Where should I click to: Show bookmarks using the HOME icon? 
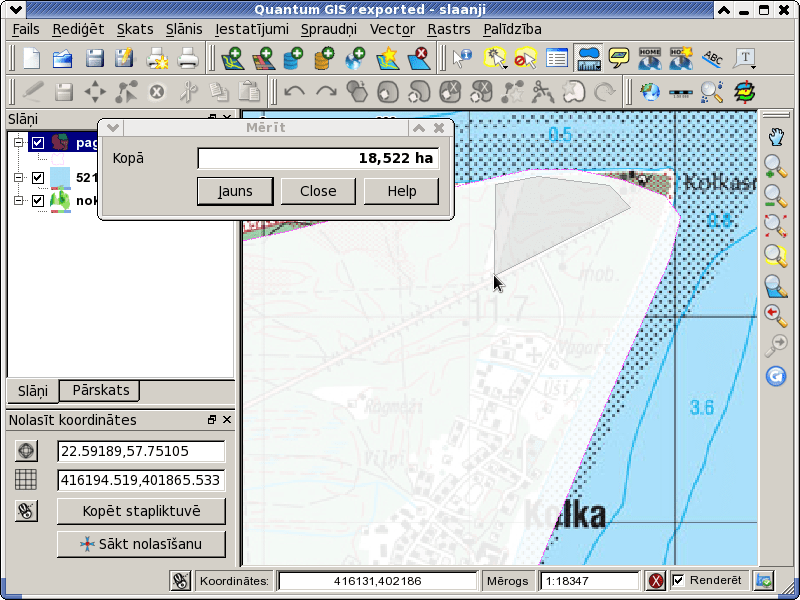click(649, 58)
